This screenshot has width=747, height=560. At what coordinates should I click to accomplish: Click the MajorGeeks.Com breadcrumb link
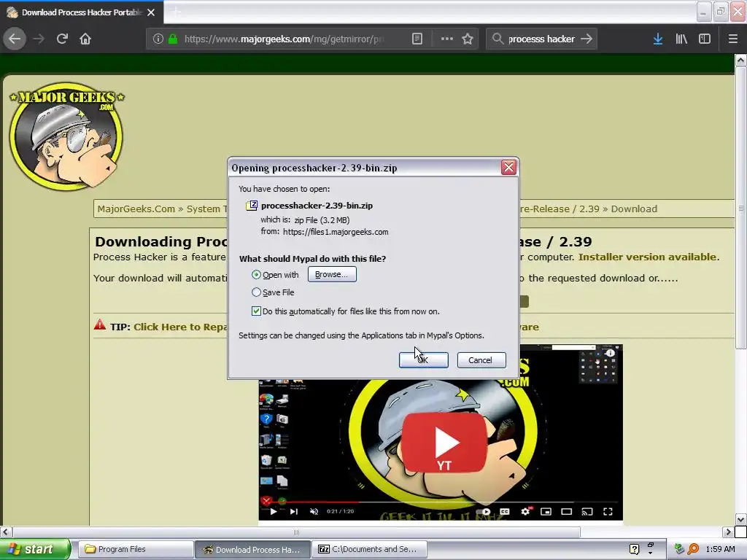click(x=136, y=209)
